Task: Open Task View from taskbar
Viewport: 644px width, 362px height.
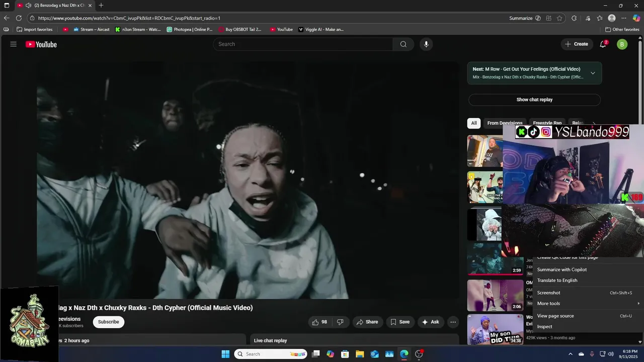Action: pos(315,354)
